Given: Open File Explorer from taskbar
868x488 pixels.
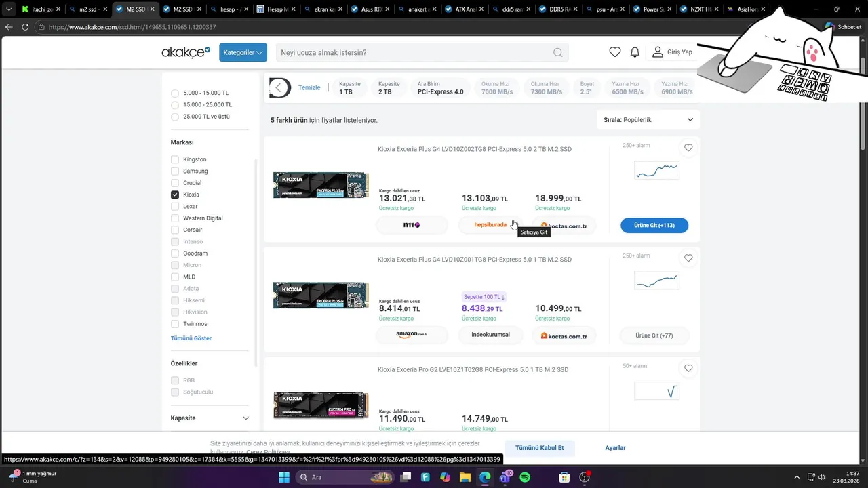Looking at the screenshot, I should [x=465, y=477].
